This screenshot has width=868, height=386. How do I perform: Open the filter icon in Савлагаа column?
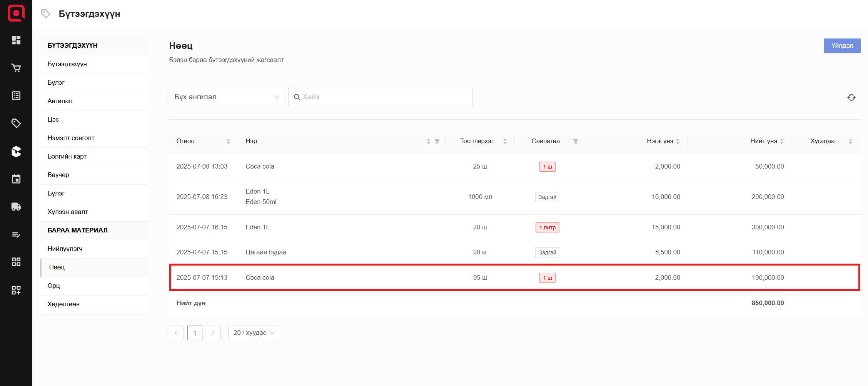click(x=576, y=141)
